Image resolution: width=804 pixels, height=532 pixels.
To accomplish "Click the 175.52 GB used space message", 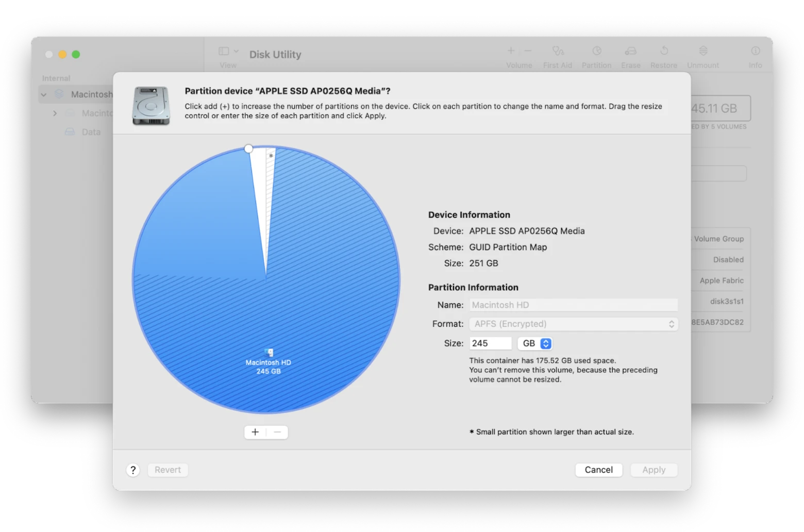I will point(542,360).
